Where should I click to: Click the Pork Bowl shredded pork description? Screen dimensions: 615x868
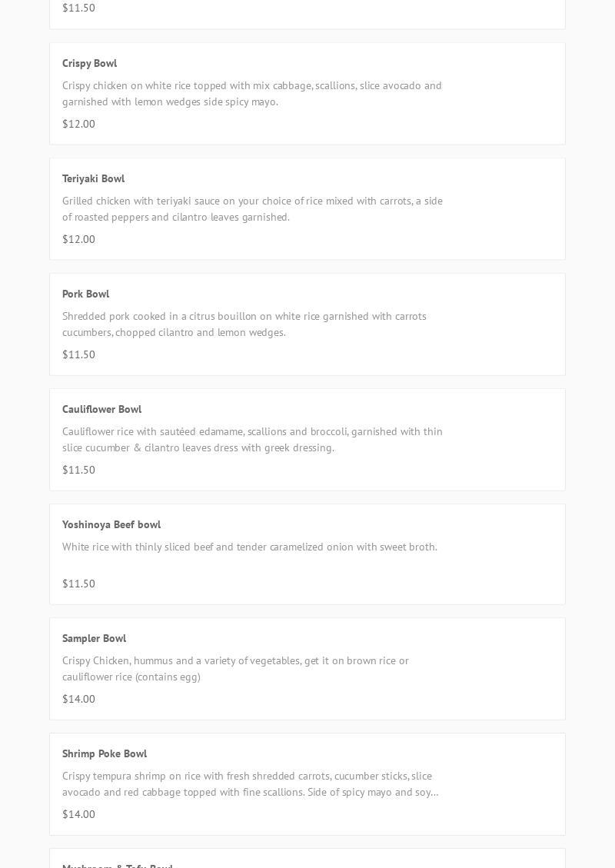pos(244,324)
